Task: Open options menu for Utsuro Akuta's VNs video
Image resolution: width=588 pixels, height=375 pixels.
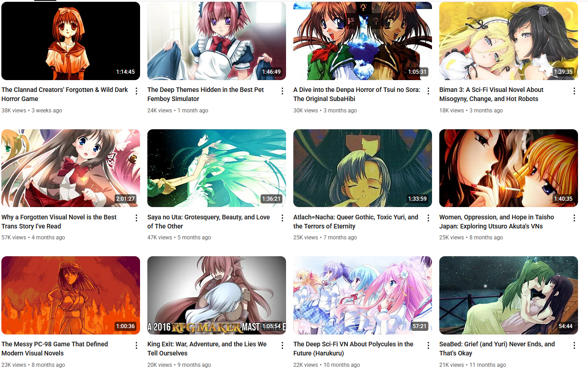Action: click(574, 218)
